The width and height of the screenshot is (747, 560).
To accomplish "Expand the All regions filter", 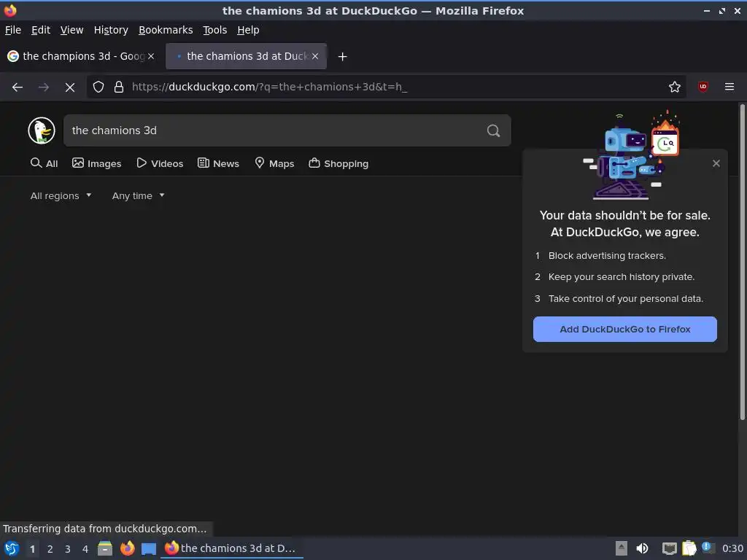I will (61, 195).
